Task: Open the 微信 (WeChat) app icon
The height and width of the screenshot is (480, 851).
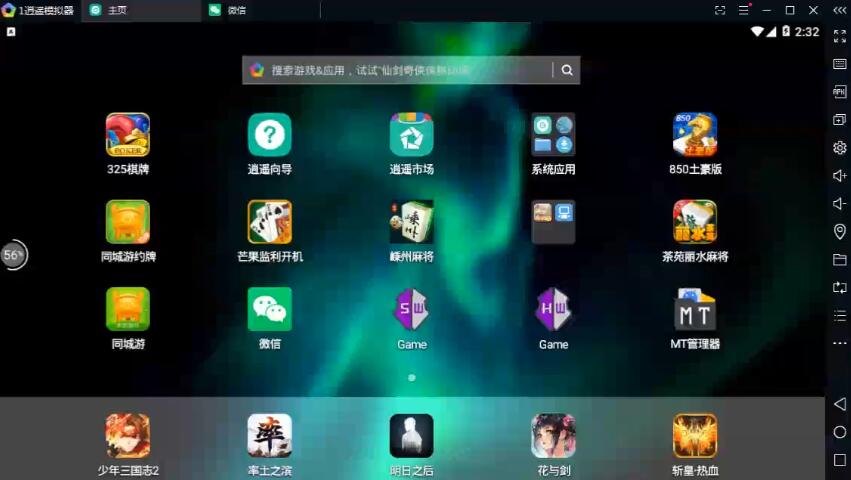Action: tap(269, 310)
